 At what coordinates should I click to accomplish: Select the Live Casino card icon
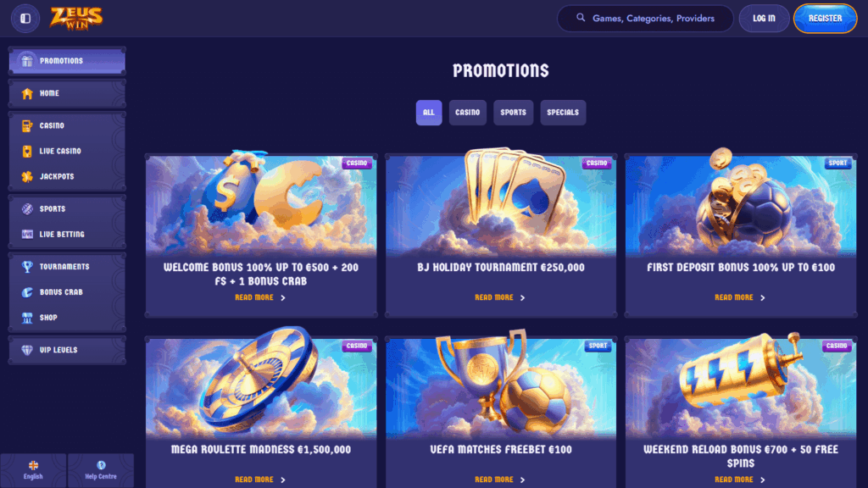click(x=27, y=151)
